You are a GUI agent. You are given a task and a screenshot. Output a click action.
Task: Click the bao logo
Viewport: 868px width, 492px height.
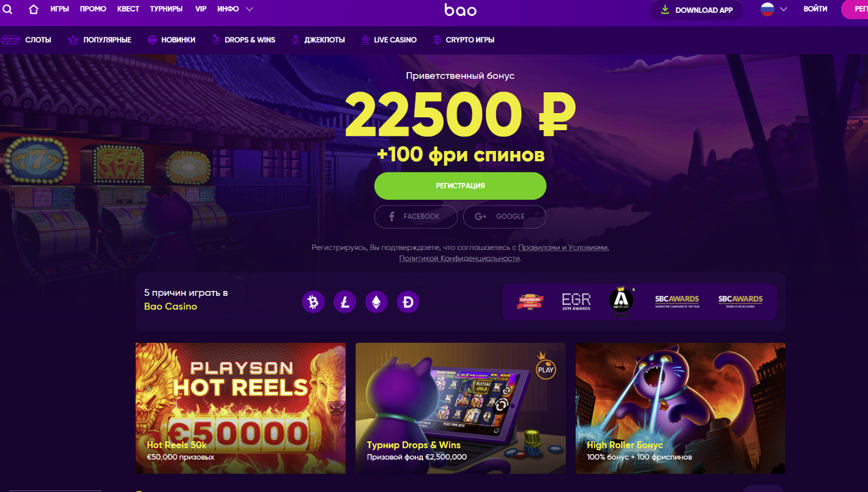tap(461, 10)
